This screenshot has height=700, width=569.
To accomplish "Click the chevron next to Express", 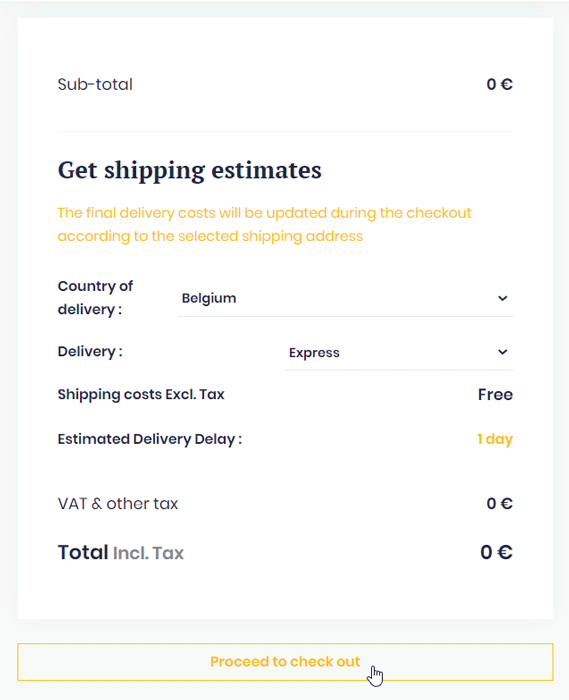I will click(503, 352).
